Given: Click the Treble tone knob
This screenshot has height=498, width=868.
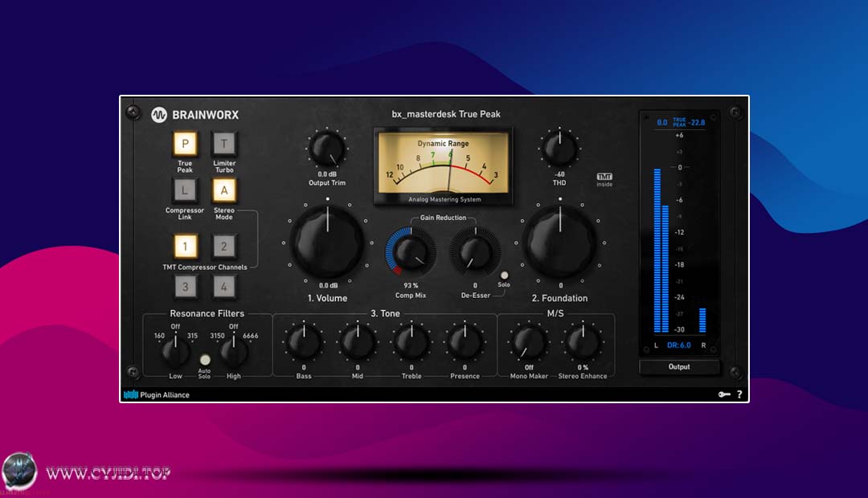Looking at the screenshot, I should coord(411,341).
